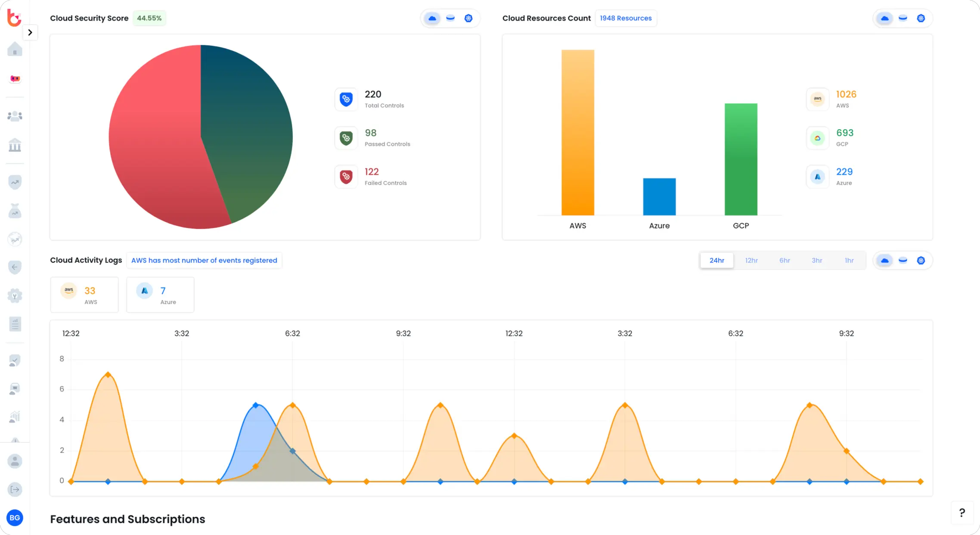
Task: Open the 1948 Resources dropdown
Action: tap(626, 18)
